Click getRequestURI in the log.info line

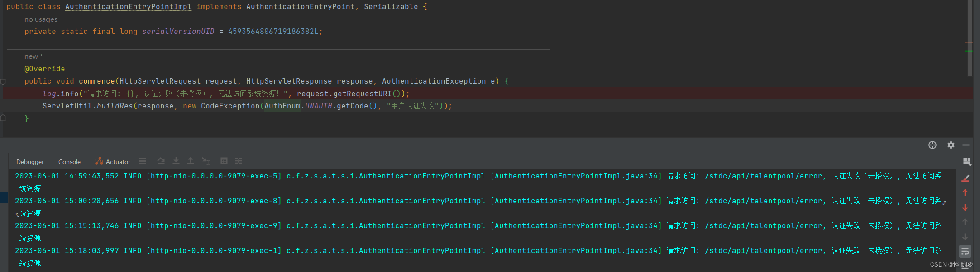click(x=362, y=94)
